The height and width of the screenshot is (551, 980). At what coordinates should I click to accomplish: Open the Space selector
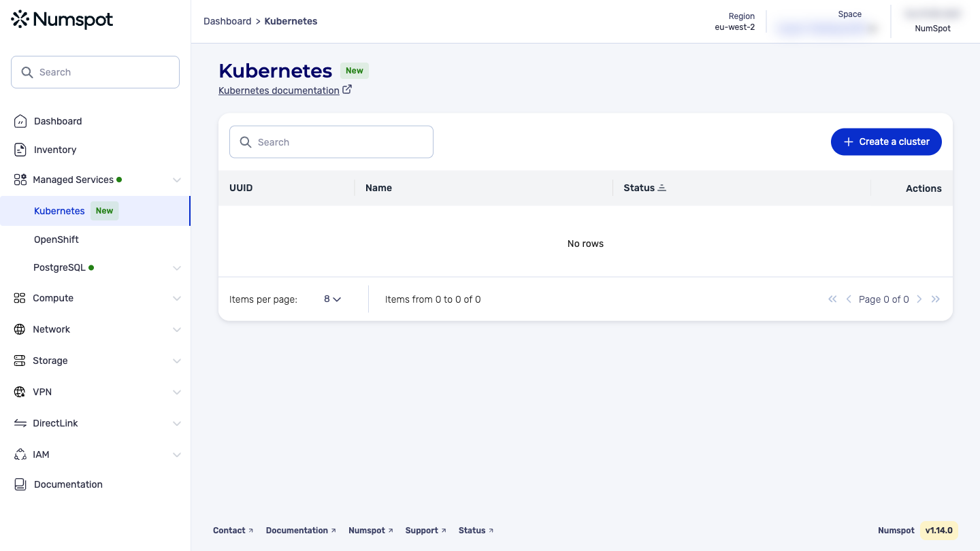coord(828,22)
